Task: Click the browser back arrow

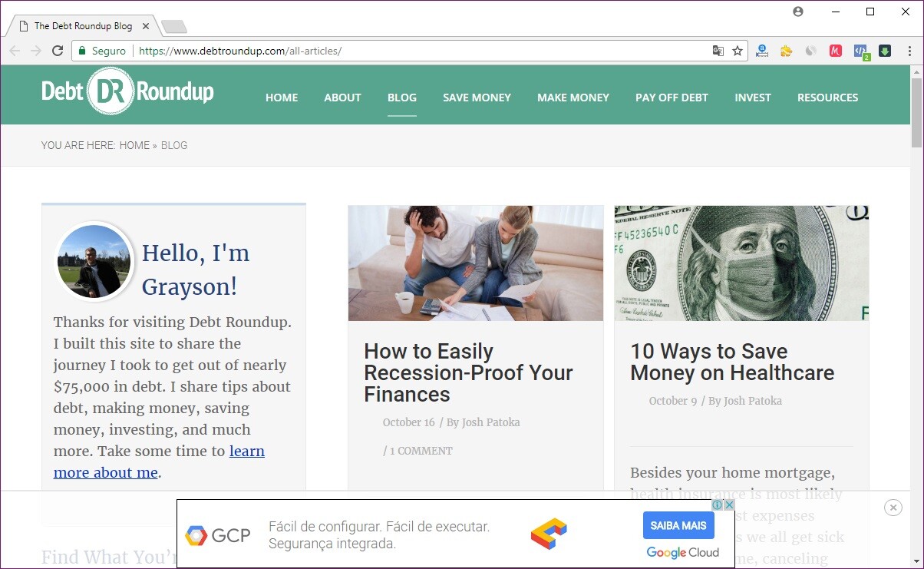Action: 15,51
